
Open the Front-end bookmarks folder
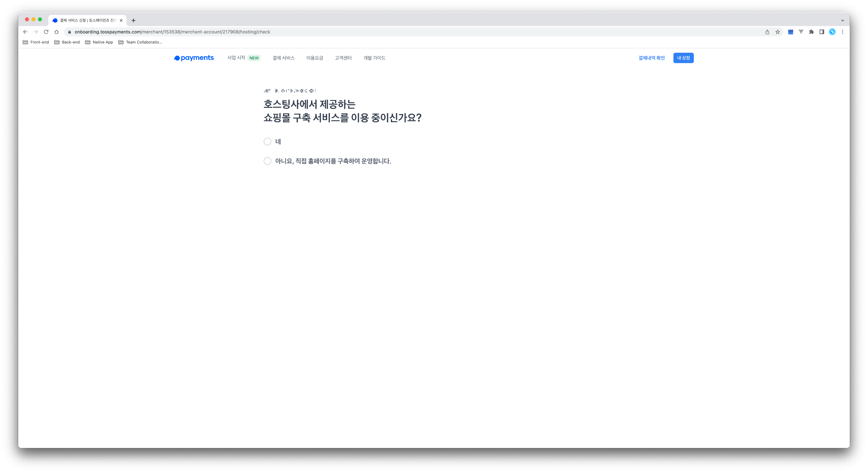pos(36,42)
